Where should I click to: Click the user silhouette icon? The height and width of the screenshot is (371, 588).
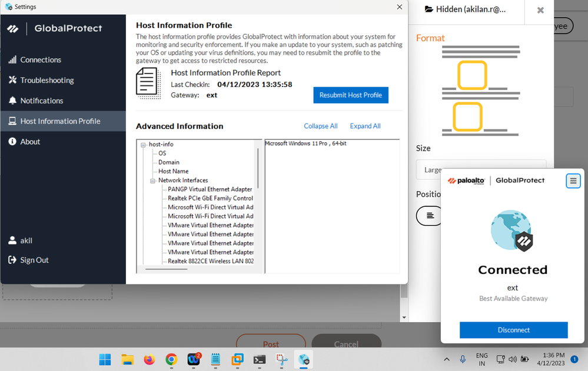click(x=12, y=240)
